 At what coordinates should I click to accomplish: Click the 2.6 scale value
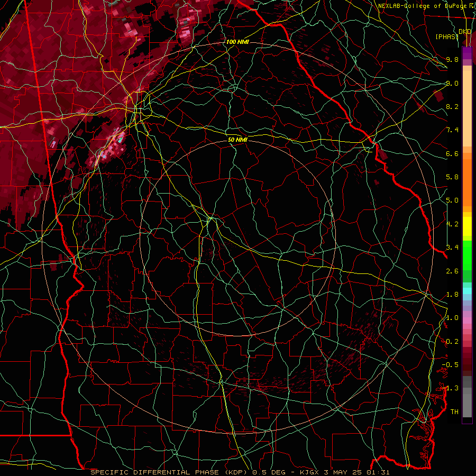coord(452,271)
